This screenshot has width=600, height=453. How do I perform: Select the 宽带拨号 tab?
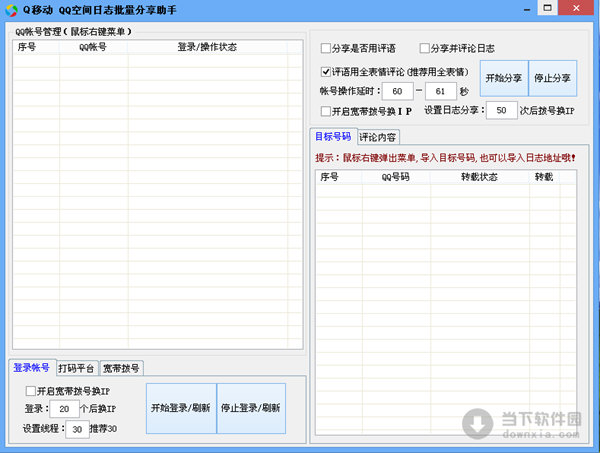pyautogui.click(x=122, y=367)
